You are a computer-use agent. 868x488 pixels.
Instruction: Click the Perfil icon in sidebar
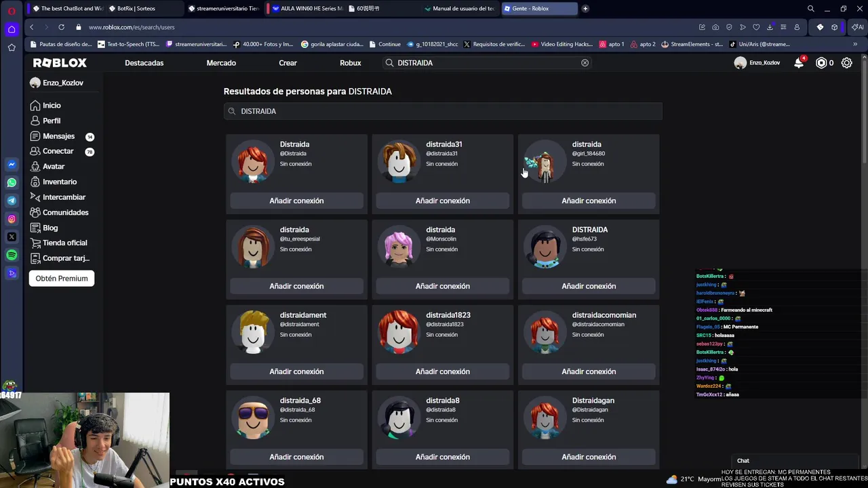[35, 121]
